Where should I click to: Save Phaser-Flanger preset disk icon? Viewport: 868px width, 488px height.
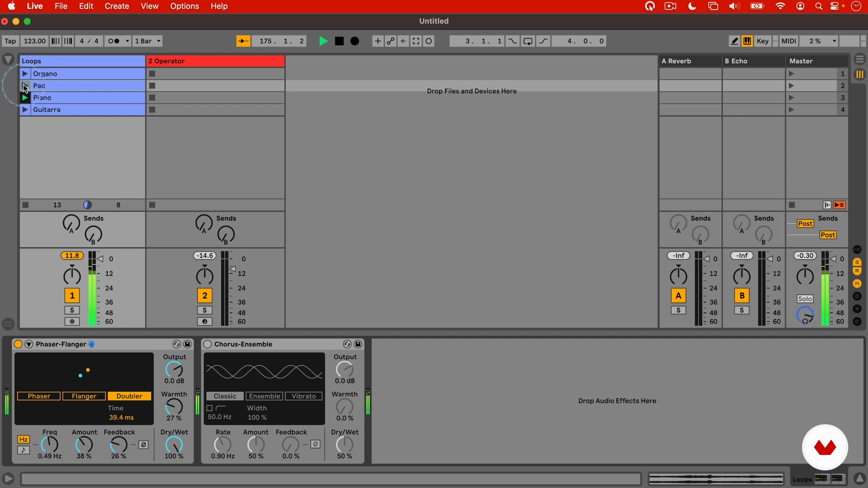(x=188, y=344)
